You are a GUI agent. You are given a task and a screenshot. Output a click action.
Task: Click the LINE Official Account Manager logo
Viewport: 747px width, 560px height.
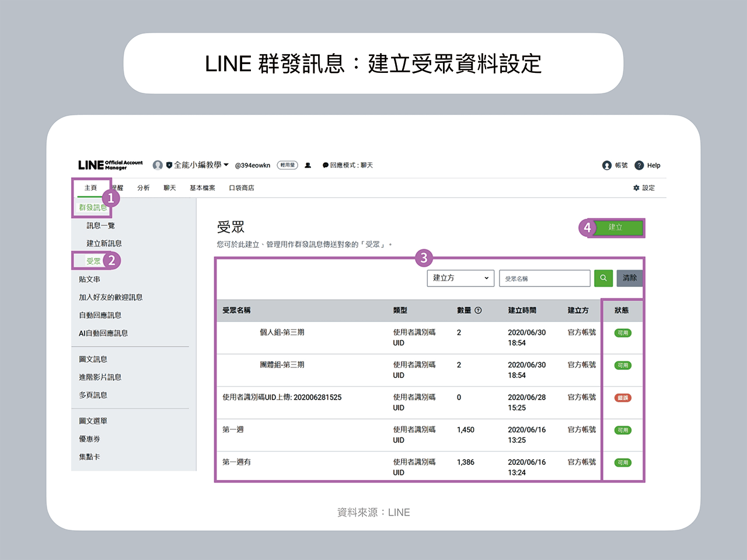point(110,165)
